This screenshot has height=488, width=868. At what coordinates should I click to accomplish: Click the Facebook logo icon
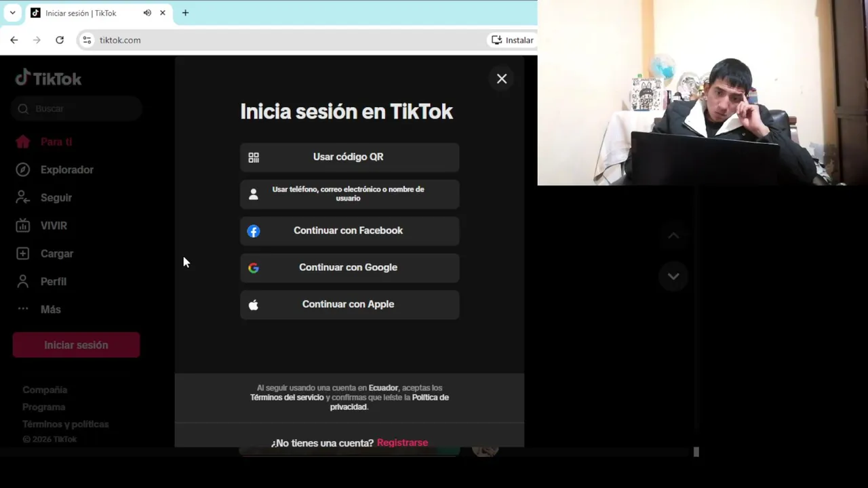(x=254, y=231)
